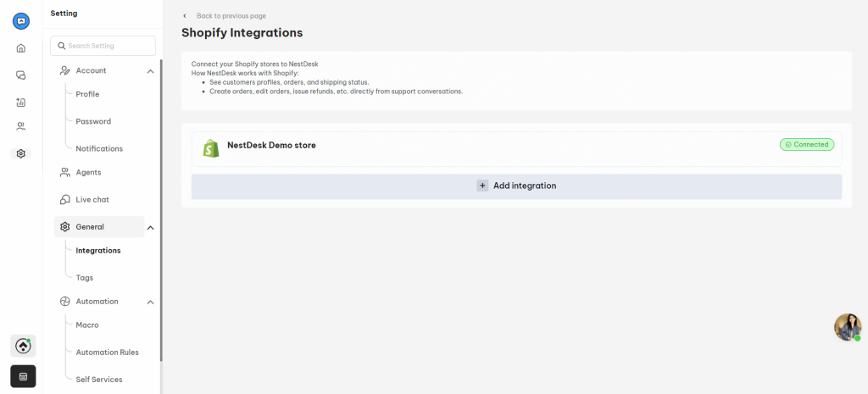
Task: Open the reports chart icon
Action: pyautogui.click(x=21, y=103)
